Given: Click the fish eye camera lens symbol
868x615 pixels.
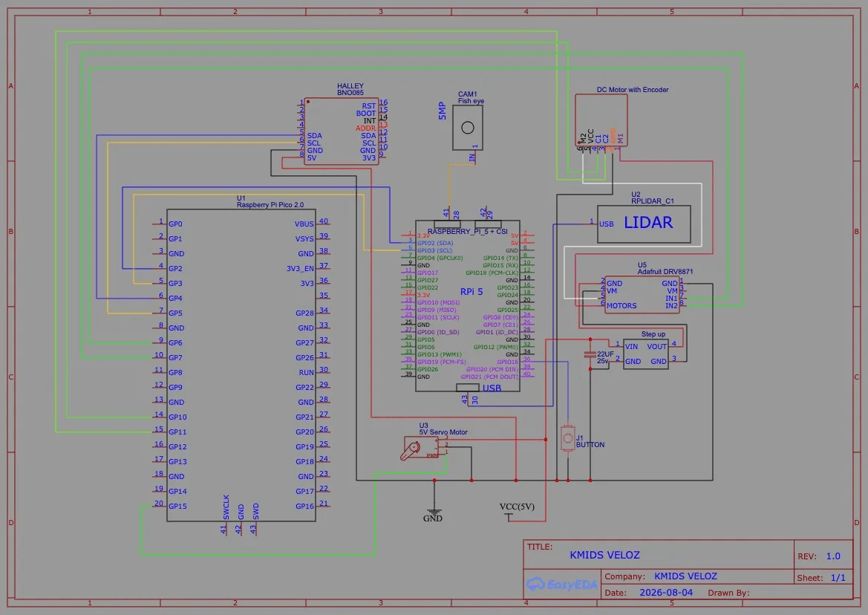Looking at the screenshot, I should point(467,128).
